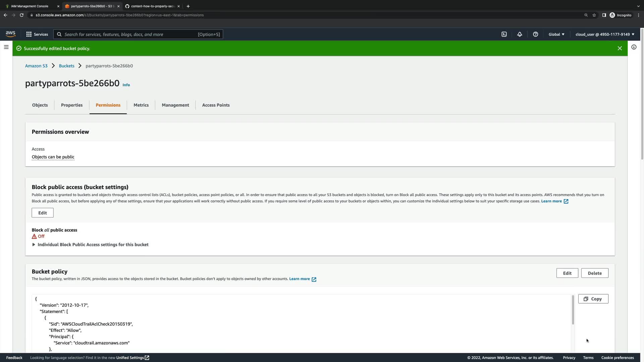Switch to the Access Points tab
The height and width of the screenshot is (362, 644).
coord(216,105)
